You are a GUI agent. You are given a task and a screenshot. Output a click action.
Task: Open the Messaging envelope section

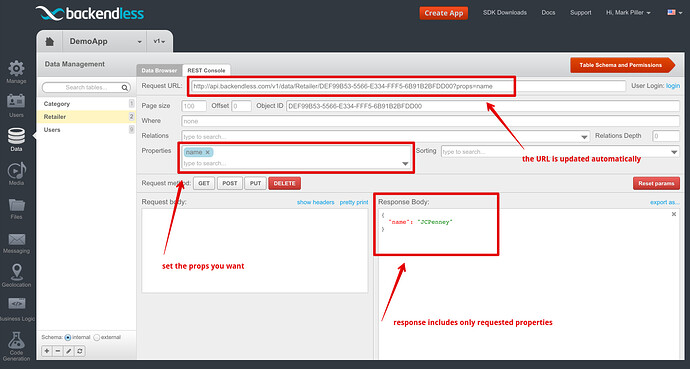point(16,243)
